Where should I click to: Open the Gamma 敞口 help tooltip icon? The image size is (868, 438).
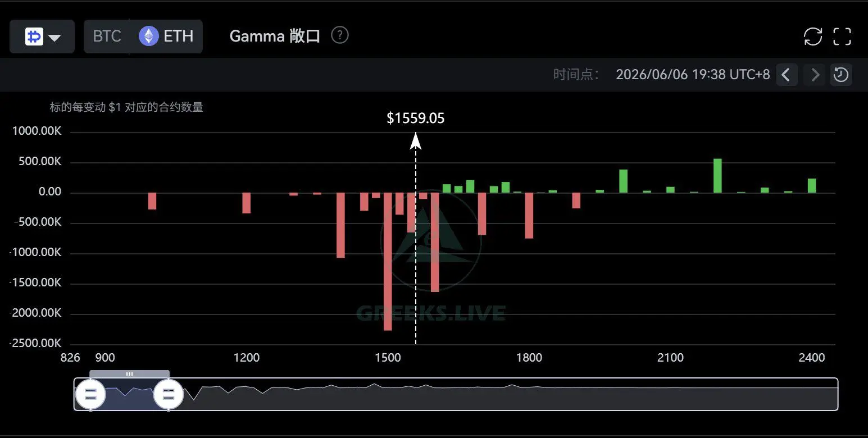coord(340,35)
